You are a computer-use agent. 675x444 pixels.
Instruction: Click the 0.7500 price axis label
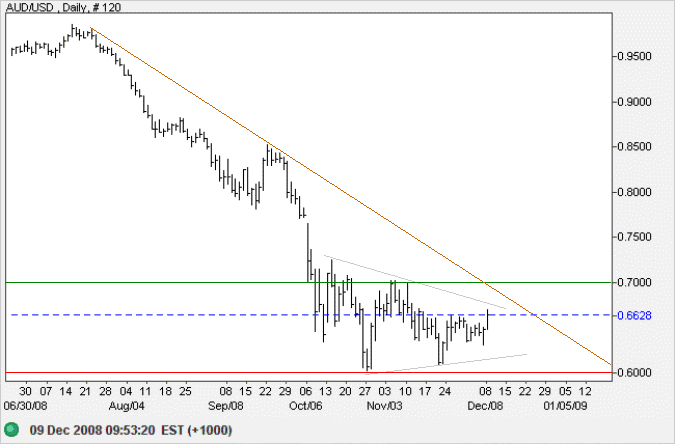[634, 237]
